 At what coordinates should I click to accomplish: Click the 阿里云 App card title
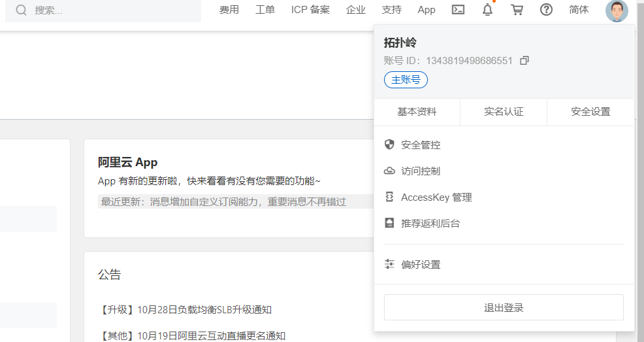tap(128, 162)
